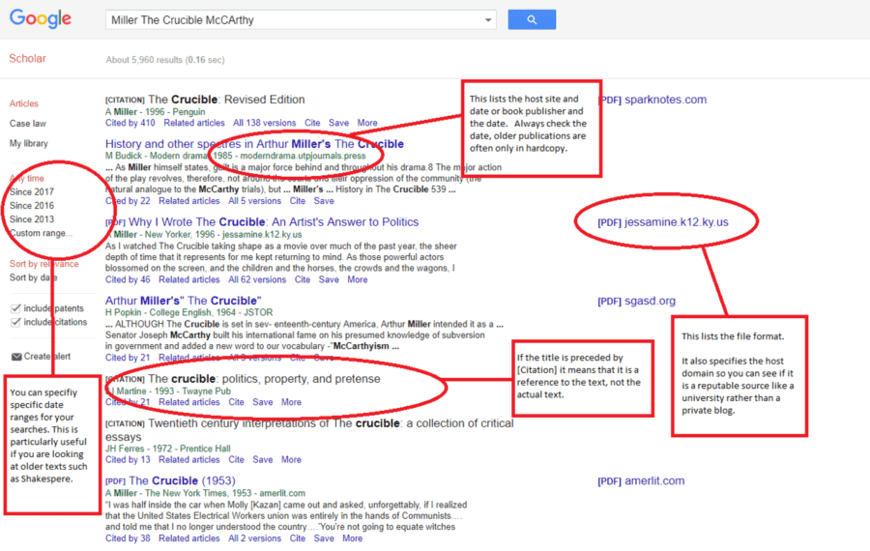
Task: Click More under 'Twentieth century interpretations' result
Action: 291,459
